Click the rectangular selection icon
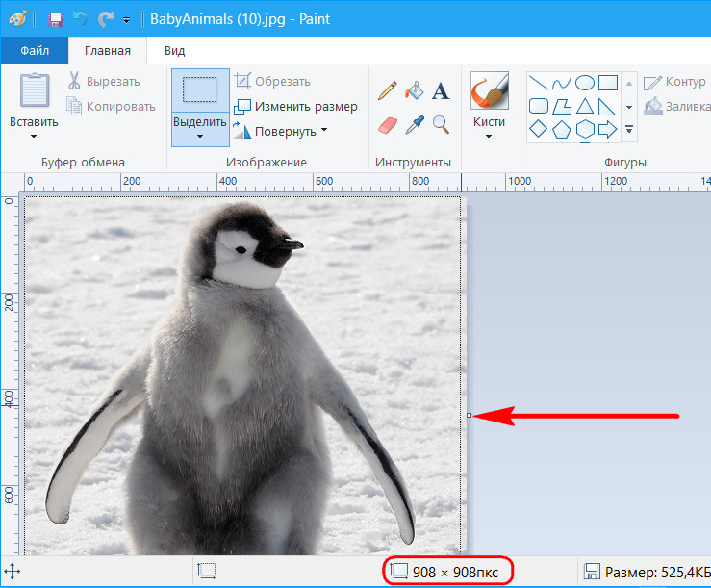This screenshot has height=588, width=711. tap(200, 89)
